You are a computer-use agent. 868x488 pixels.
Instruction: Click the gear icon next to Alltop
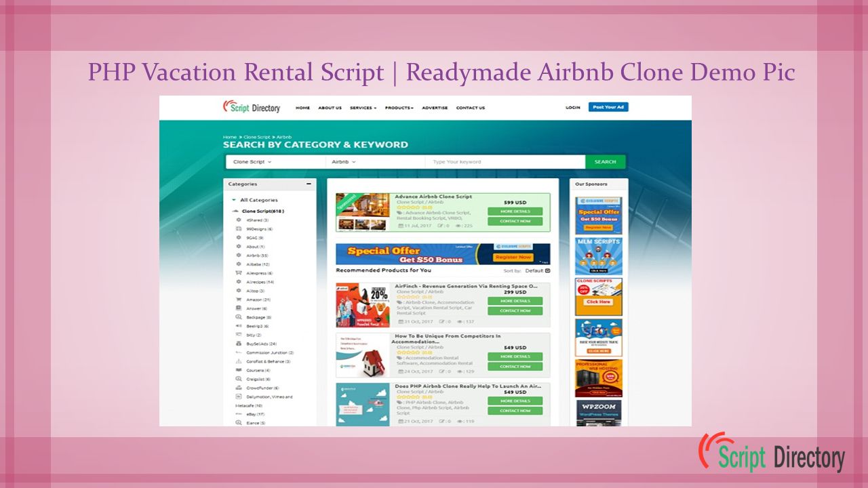click(x=239, y=291)
